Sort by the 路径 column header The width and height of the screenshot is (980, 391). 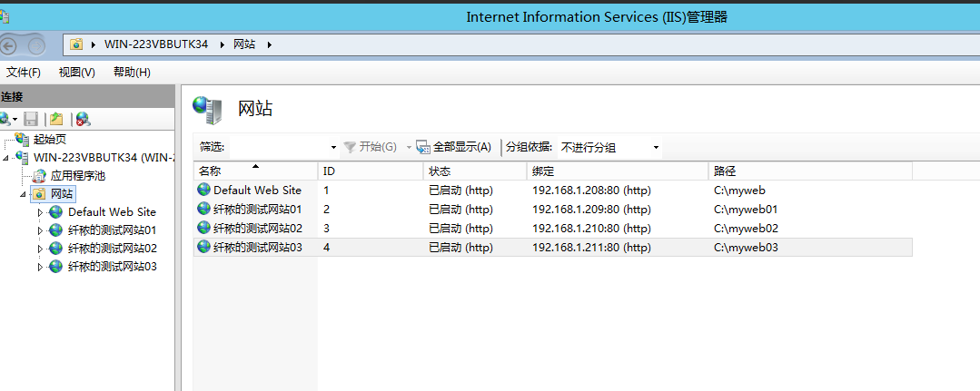pyautogui.click(x=810, y=171)
